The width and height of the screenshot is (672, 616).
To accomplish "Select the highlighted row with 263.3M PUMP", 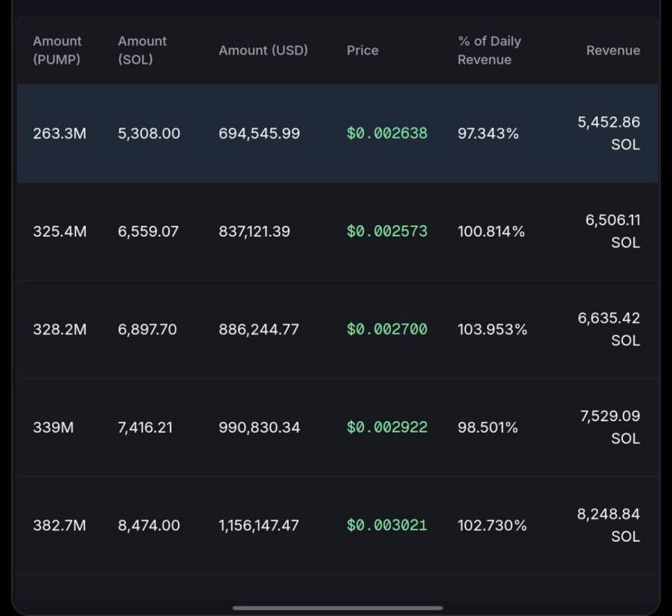I will pyautogui.click(x=338, y=133).
